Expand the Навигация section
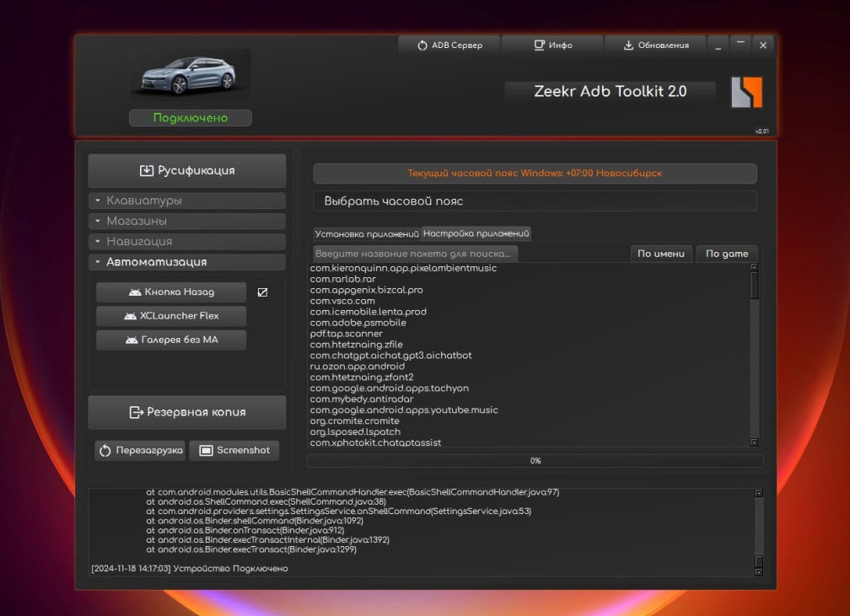Image resolution: width=850 pixels, height=616 pixels. [187, 242]
